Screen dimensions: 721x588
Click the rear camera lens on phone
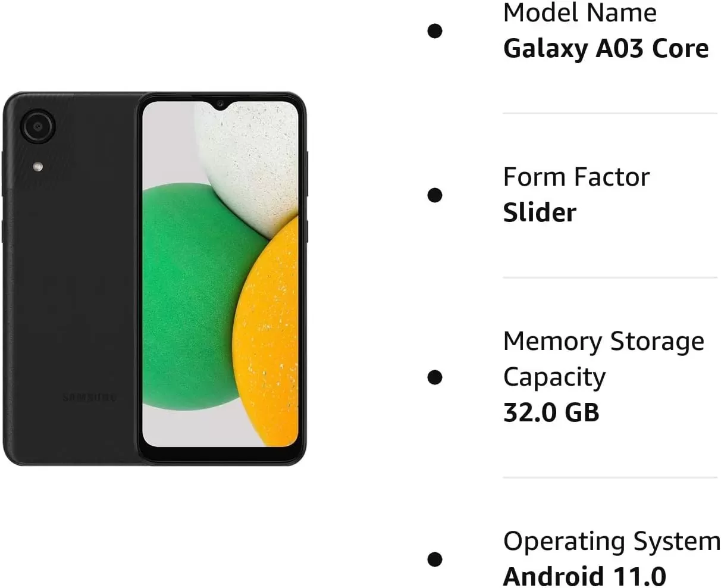pos(37,126)
